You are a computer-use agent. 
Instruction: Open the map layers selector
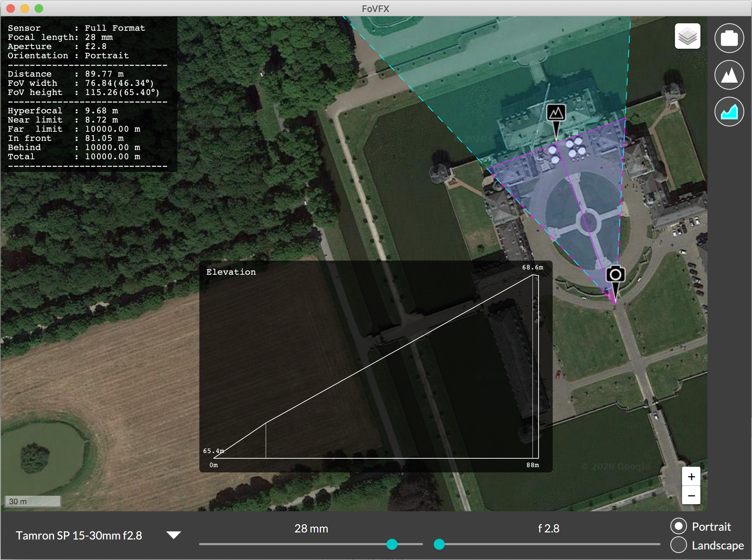coord(687,36)
